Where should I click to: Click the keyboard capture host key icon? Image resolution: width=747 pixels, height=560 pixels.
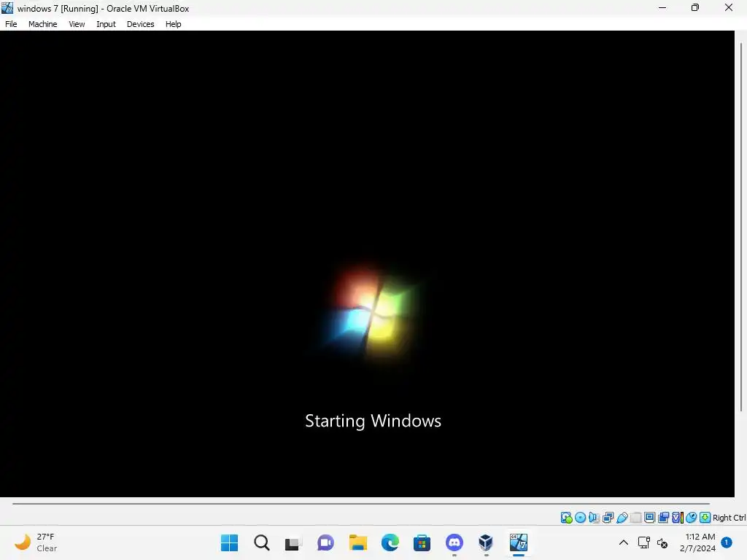pos(705,518)
